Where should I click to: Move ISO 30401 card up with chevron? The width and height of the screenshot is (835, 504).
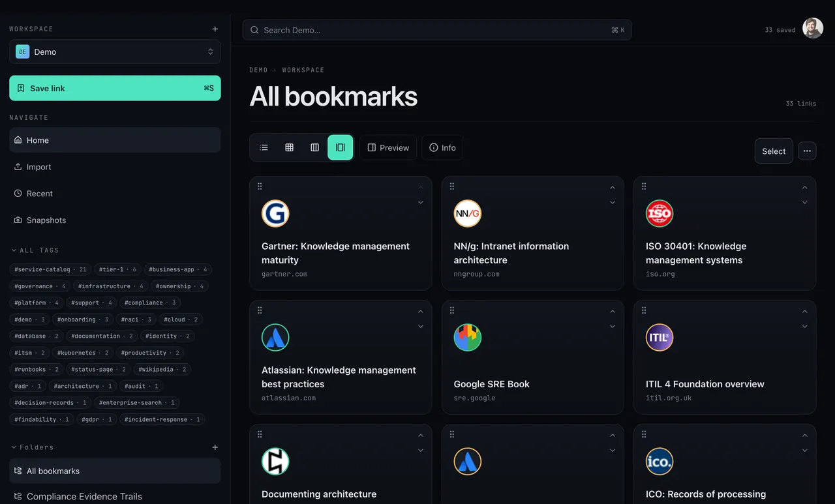805,188
